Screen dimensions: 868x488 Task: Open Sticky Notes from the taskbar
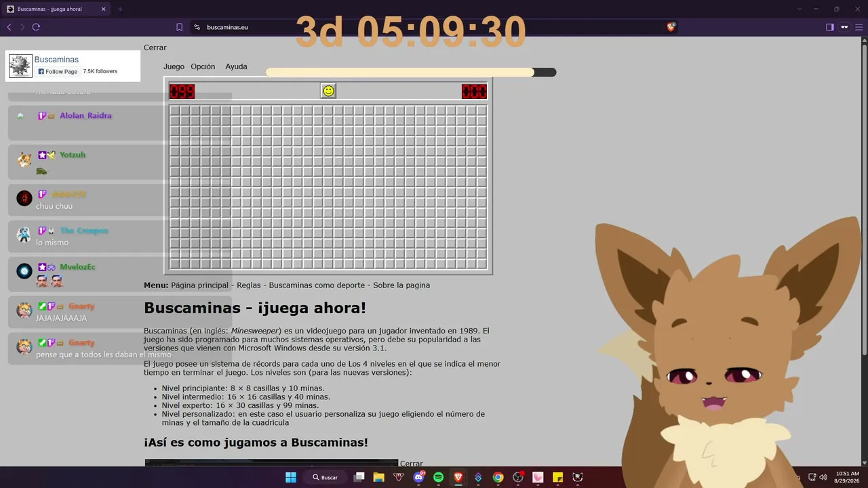click(557, 477)
